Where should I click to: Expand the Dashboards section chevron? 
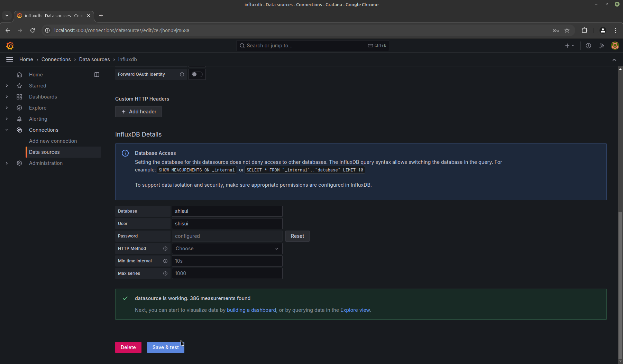coord(7,97)
